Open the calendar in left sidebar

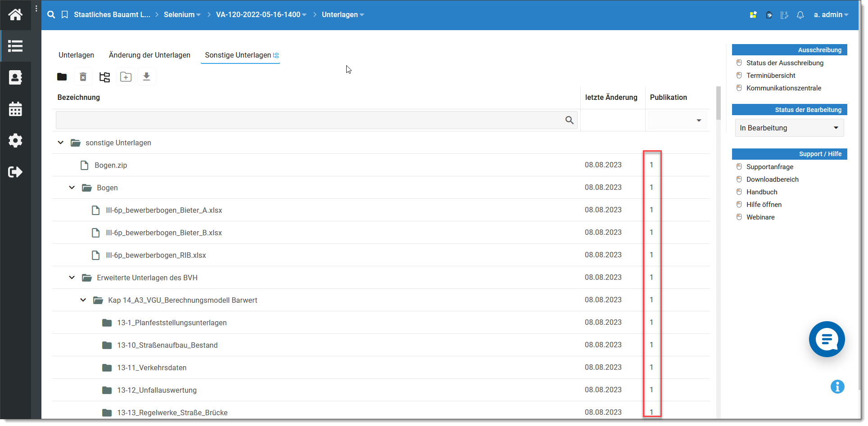coord(15,109)
